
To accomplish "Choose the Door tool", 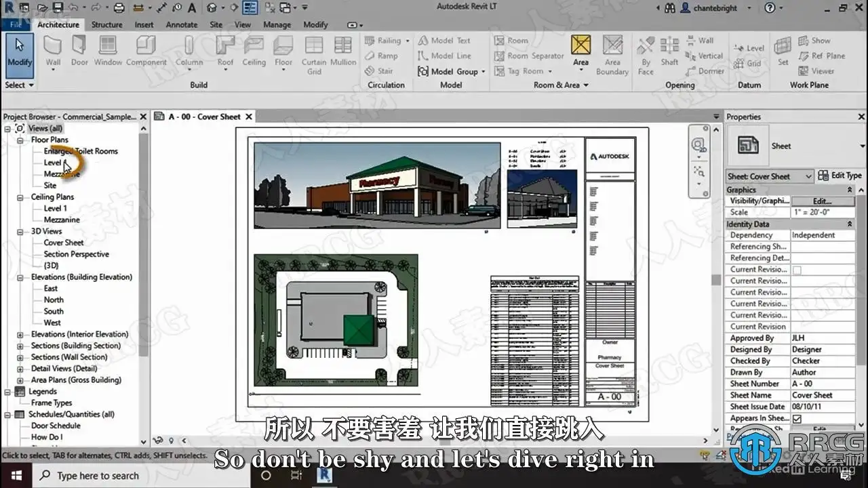I will 79,52.
